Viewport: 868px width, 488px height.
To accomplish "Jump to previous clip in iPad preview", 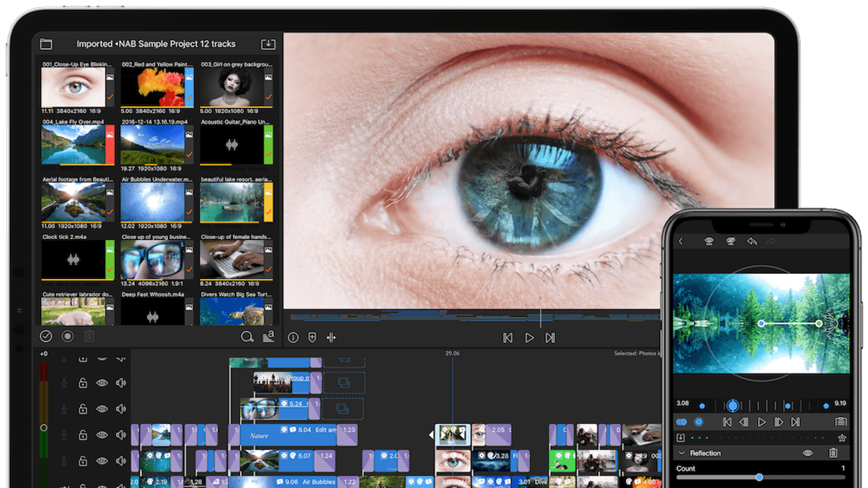I will pos(508,337).
